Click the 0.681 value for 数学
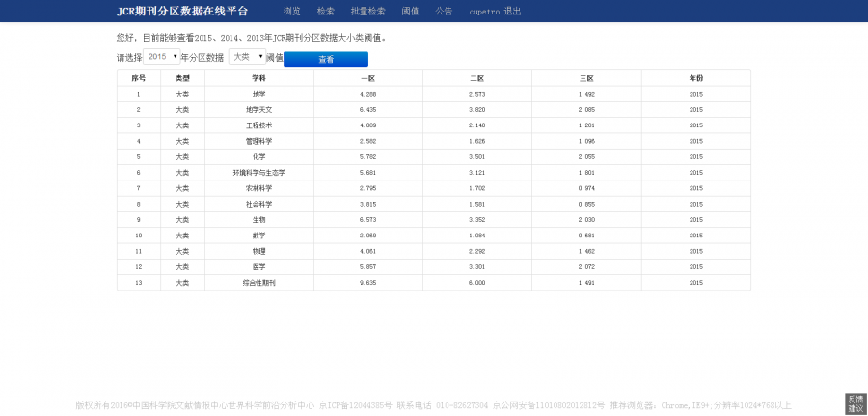 (586, 236)
